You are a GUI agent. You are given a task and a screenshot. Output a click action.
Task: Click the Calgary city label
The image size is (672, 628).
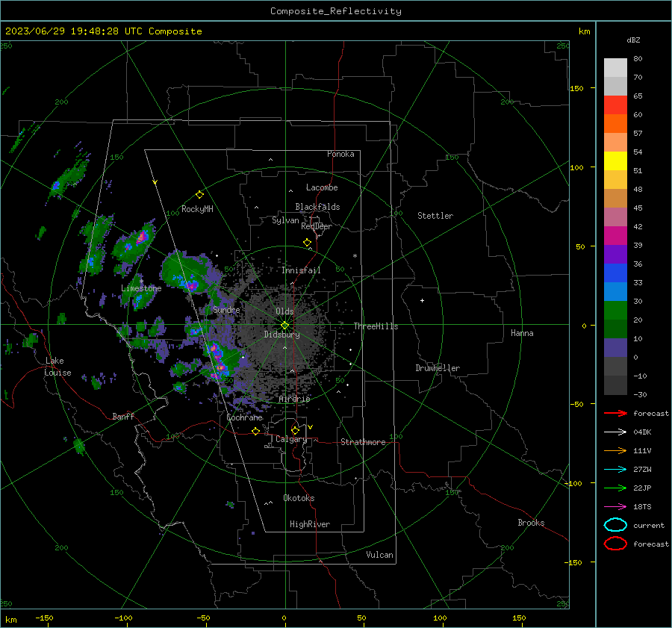coord(291,439)
